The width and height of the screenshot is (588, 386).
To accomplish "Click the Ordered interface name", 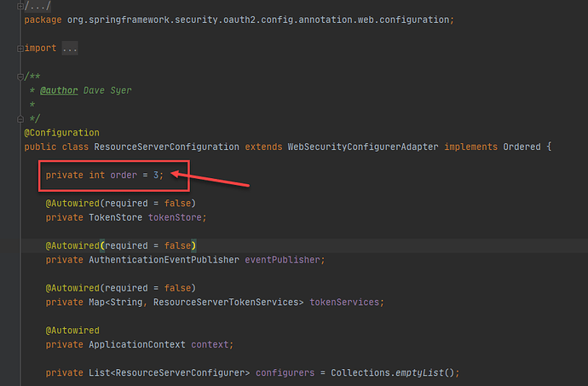I will [522, 147].
